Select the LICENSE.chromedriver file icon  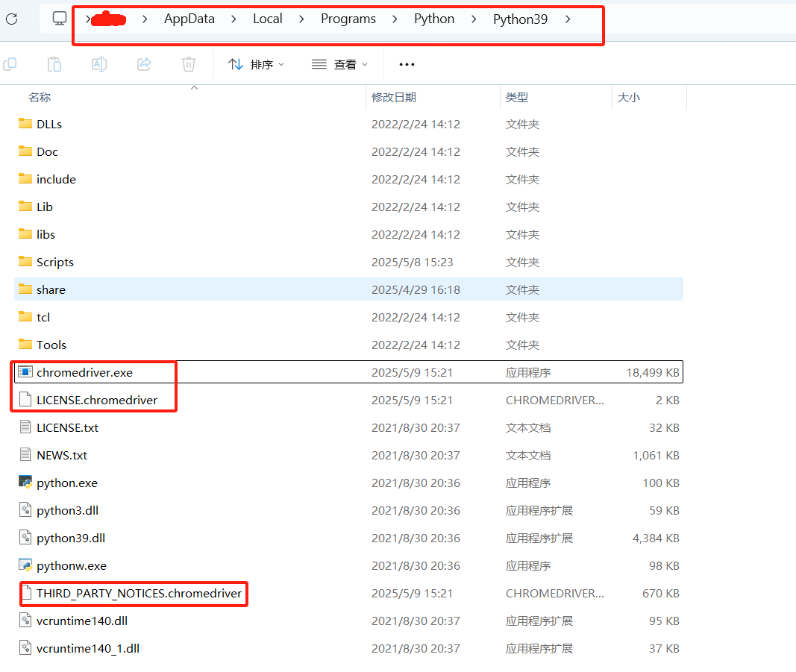point(25,400)
